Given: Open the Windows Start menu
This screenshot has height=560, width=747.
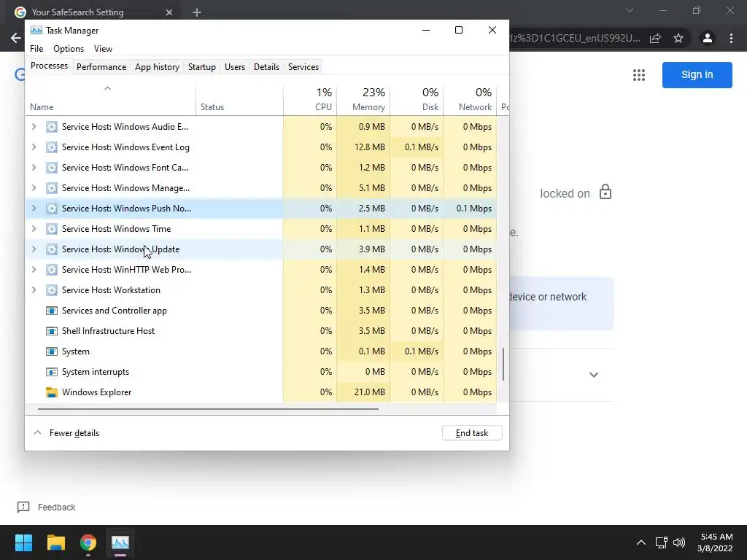Looking at the screenshot, I should tap(23, 542).
